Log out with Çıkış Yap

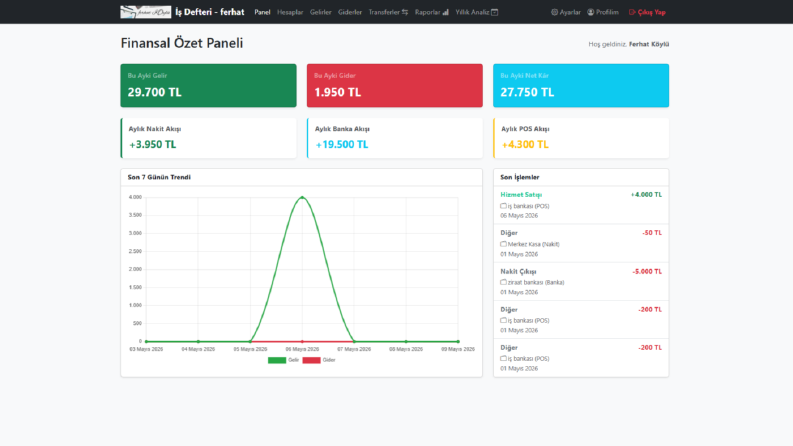(x=647, y=12)
